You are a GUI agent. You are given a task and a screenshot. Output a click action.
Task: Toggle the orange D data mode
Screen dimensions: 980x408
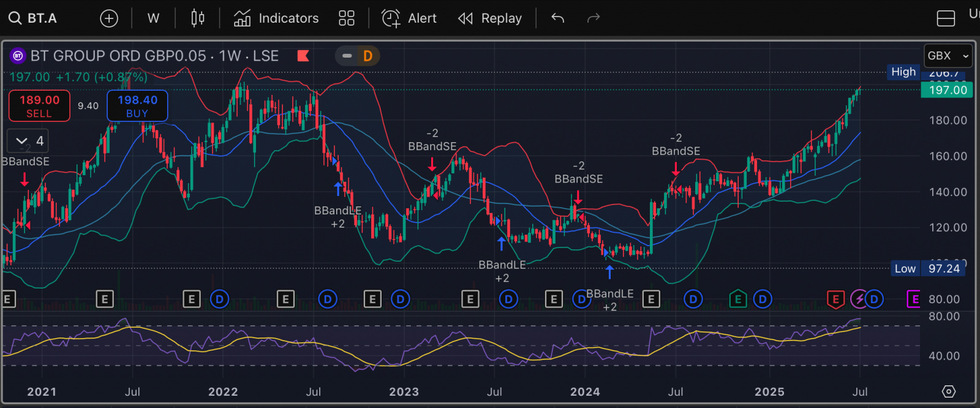click(367, 56)
